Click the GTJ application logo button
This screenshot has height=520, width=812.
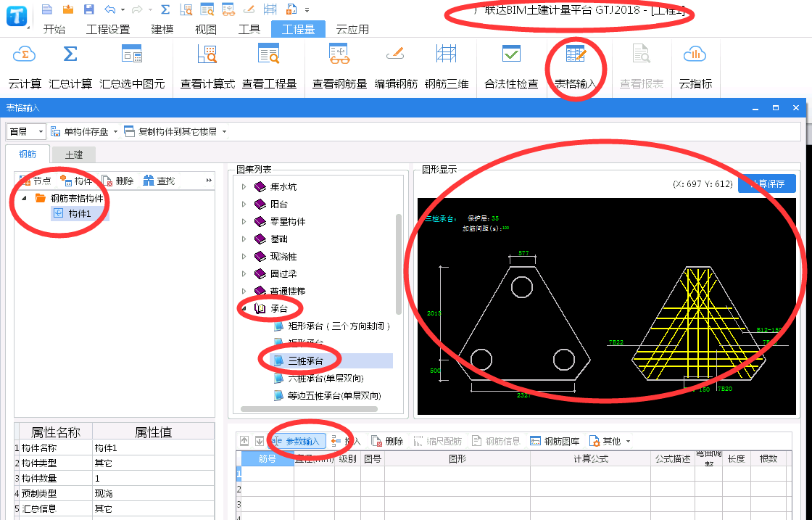pos(16,15)
